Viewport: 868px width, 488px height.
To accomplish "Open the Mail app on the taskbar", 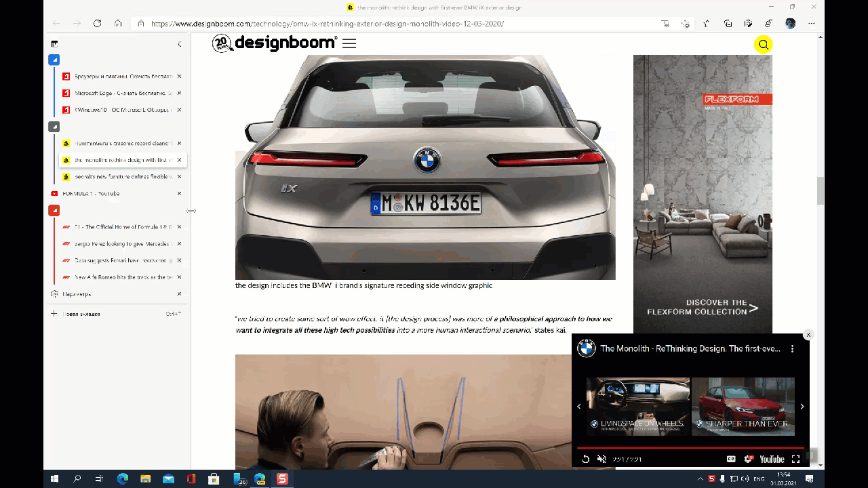I will click(168, 479).
